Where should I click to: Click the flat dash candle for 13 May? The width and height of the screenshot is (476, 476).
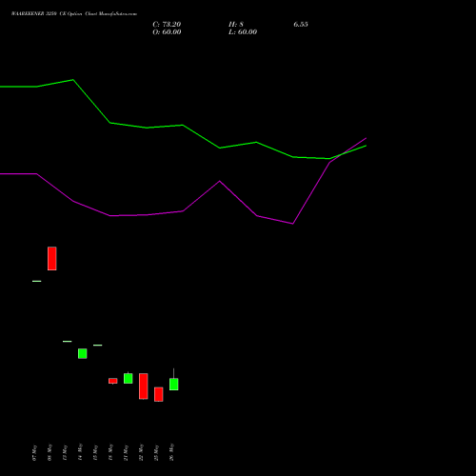coord(68,342)
